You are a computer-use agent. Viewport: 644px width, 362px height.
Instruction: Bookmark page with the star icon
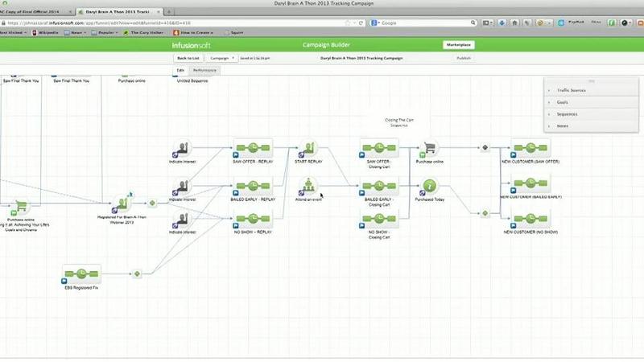(x=348, y=23)
